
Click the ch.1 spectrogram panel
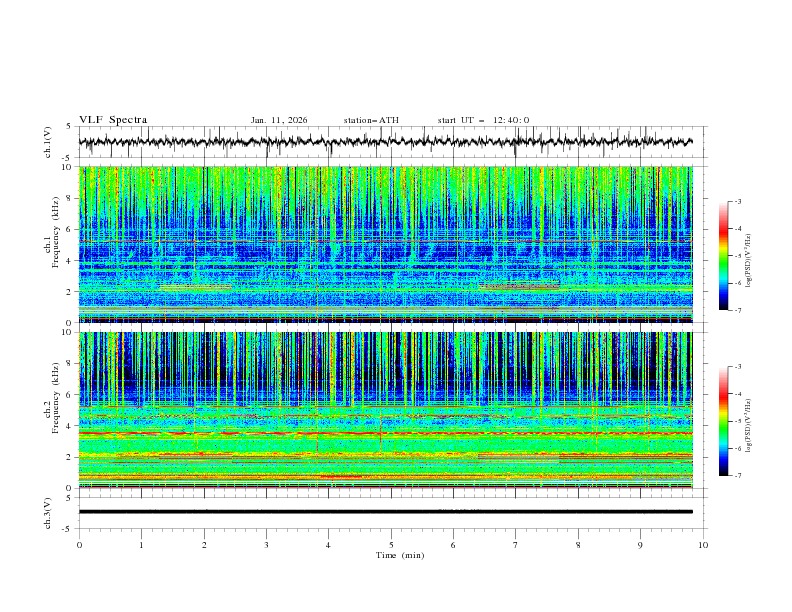(x=385, y=244)
